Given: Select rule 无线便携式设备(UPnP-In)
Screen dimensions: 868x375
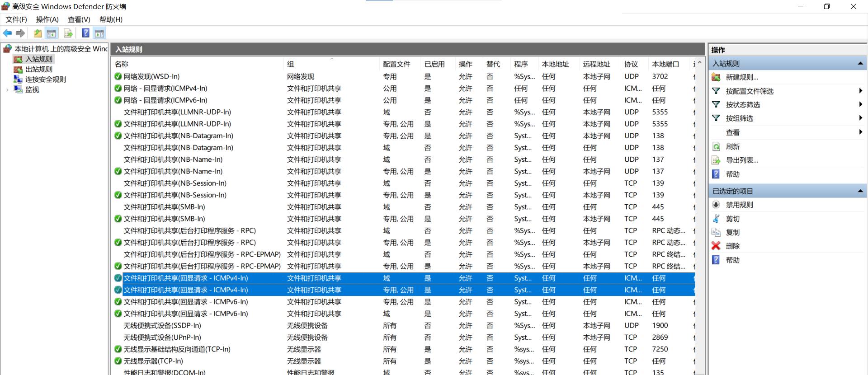Looking at the screenshot, I should click(x=162, y=337).
